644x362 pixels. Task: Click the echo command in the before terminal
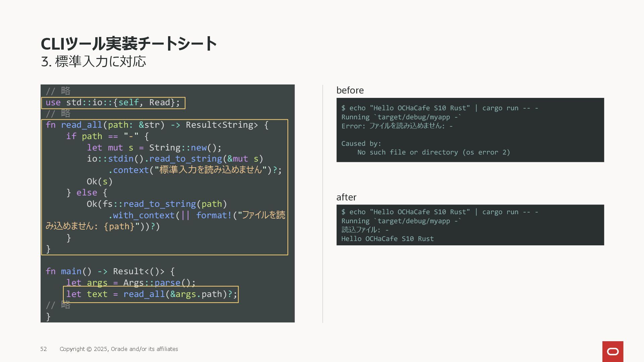tap(440, 108)
